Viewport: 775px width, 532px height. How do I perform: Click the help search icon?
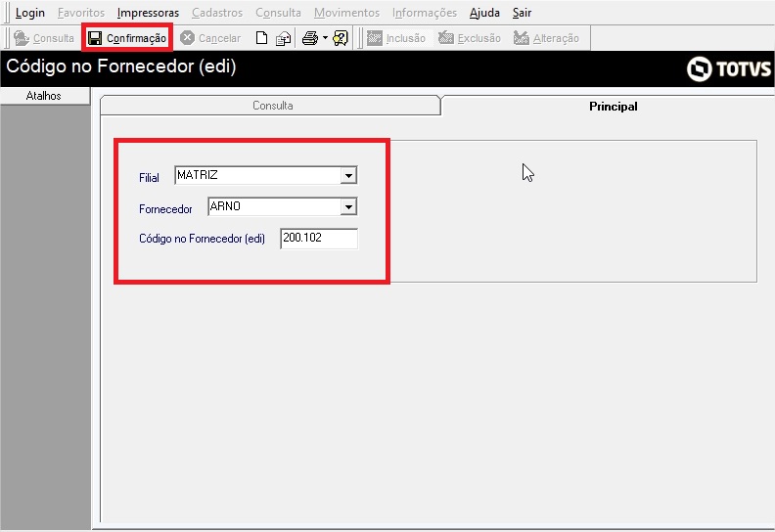click(341, 38)
